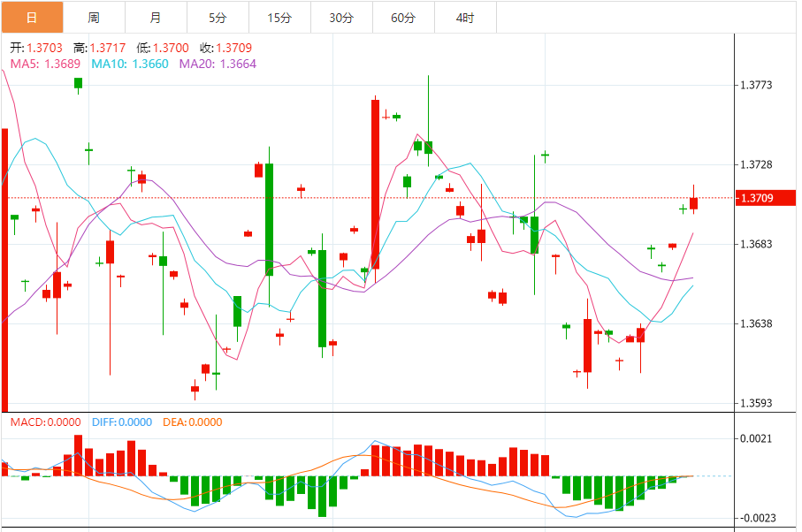Click the tallest red candlestick in mid-chart

click(x=376, y=184)
